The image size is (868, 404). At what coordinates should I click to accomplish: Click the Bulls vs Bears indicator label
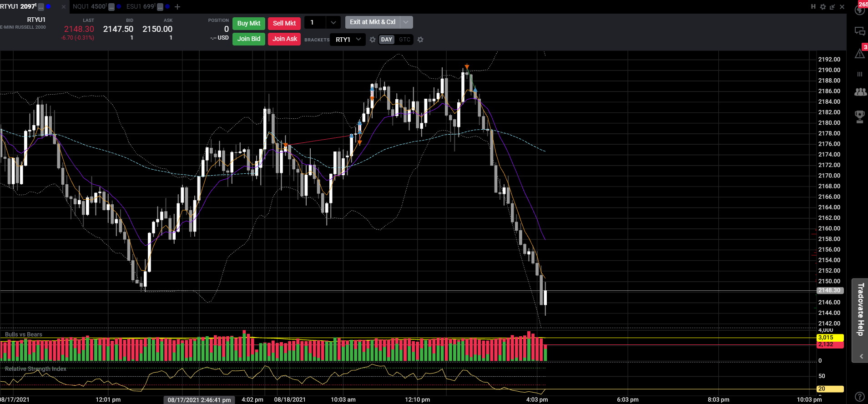click(x=24, y=334)
